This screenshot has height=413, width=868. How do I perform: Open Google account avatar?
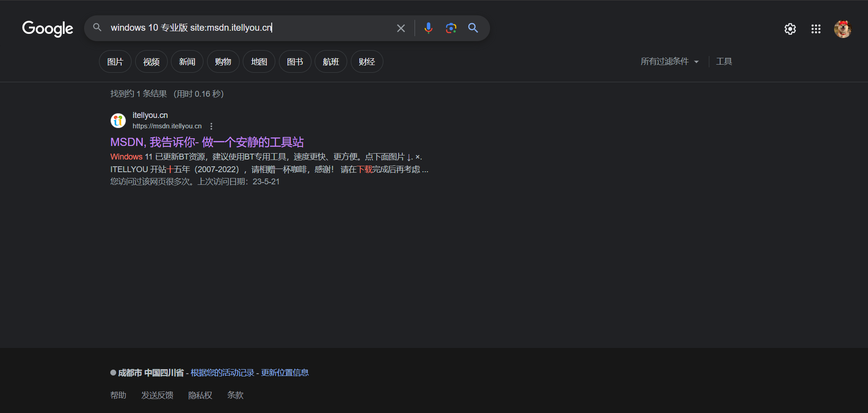click(x=842, y=29)
